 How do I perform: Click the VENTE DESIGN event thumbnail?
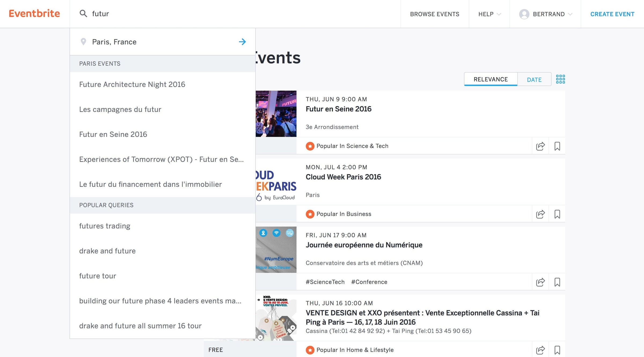pyautogui.click(x=276, y=318)
